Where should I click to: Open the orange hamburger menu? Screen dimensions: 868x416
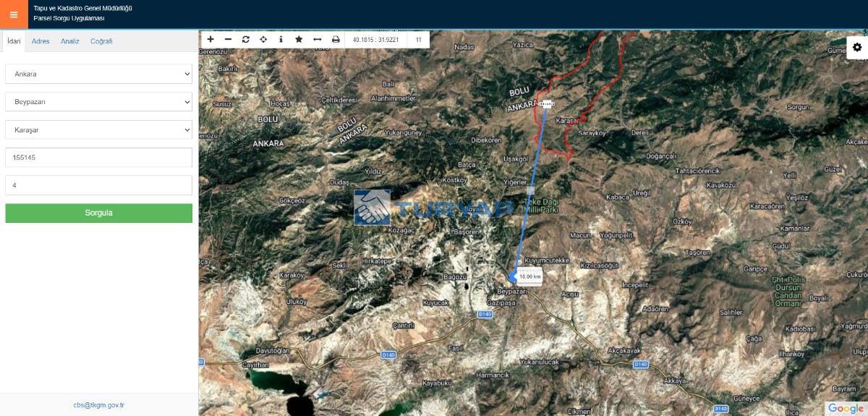tap(14, 14)
